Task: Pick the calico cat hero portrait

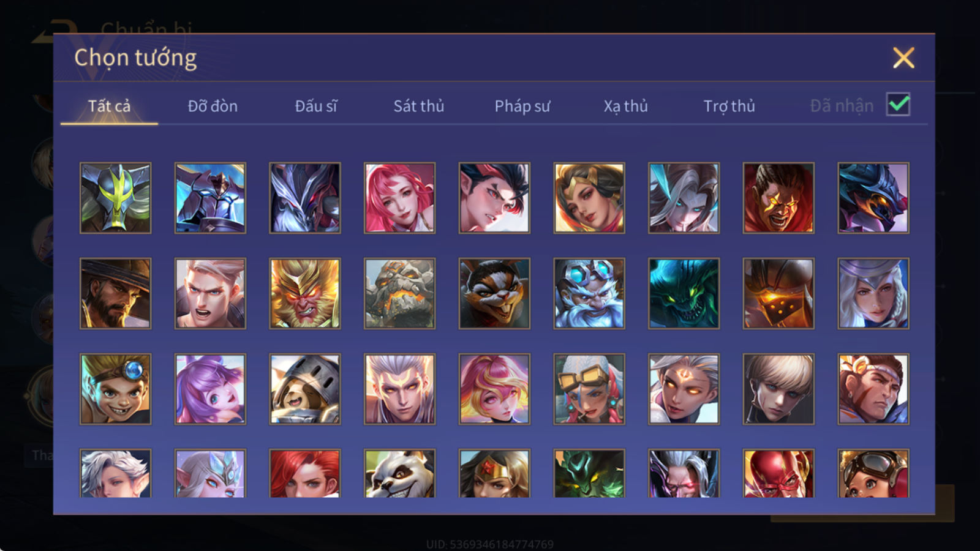Action: click(x=494, y=293)
